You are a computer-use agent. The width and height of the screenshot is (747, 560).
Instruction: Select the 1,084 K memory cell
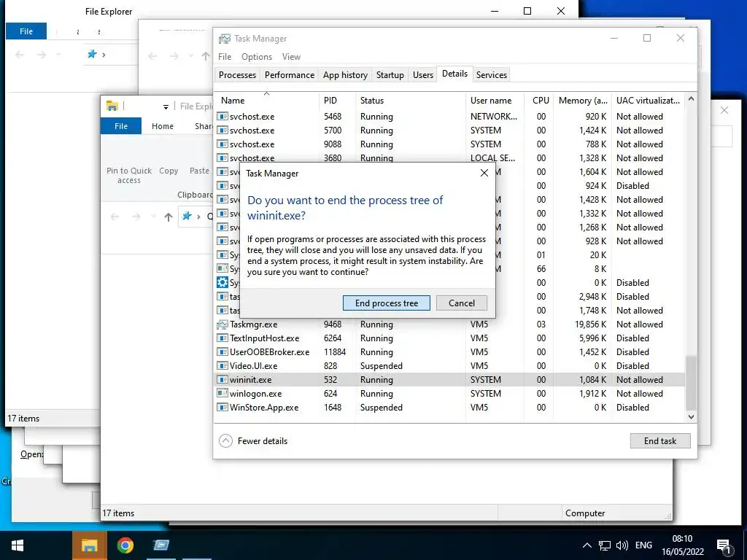592,379
